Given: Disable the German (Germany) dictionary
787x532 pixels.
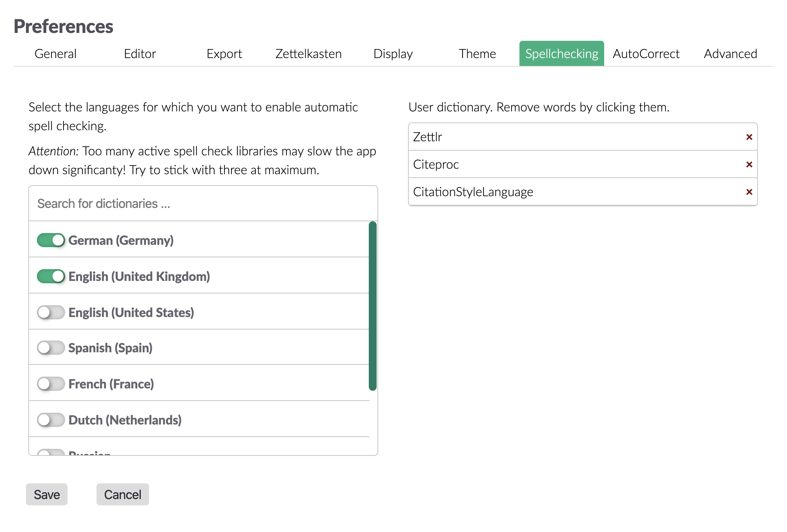Looking at the screenshot, I should pyautogui.click(x=51, y=240).
